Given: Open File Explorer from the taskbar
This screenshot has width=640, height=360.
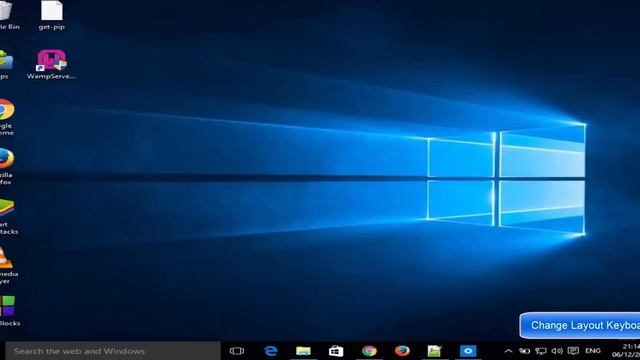Looking at the screenshot, I should click(303, 351).
